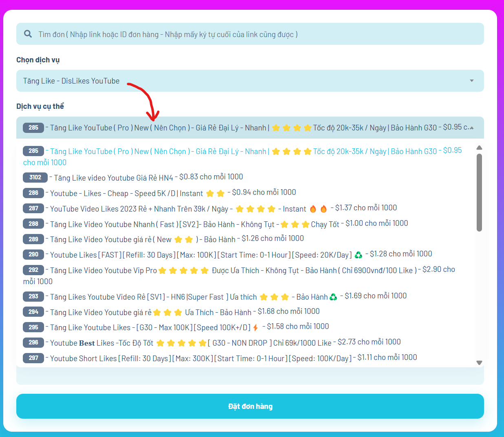Image resolution: width=504 pixels, height=437 pixels.
Task: Click the fire icon in option 287
Action: 313,209
